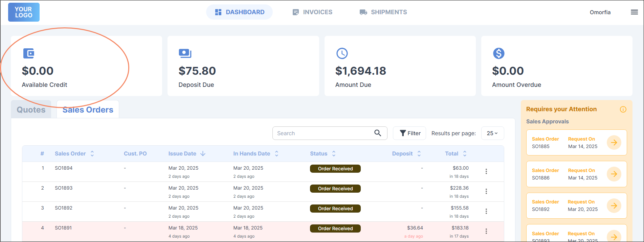Click the Mar 18, 2025 issue date
The image size is (644, 242).
click(183, 228)
